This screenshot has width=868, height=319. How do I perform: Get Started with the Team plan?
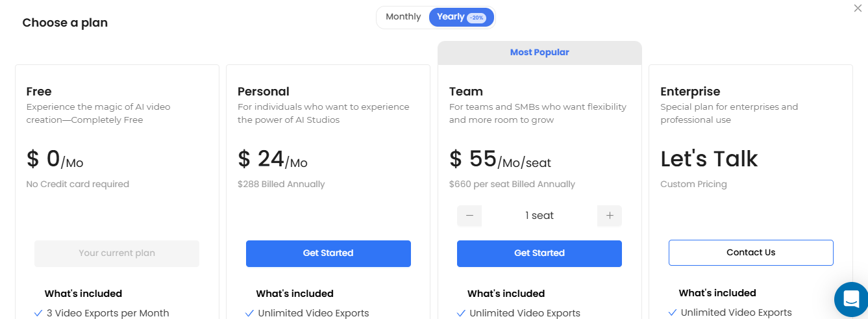pos(539,253)
